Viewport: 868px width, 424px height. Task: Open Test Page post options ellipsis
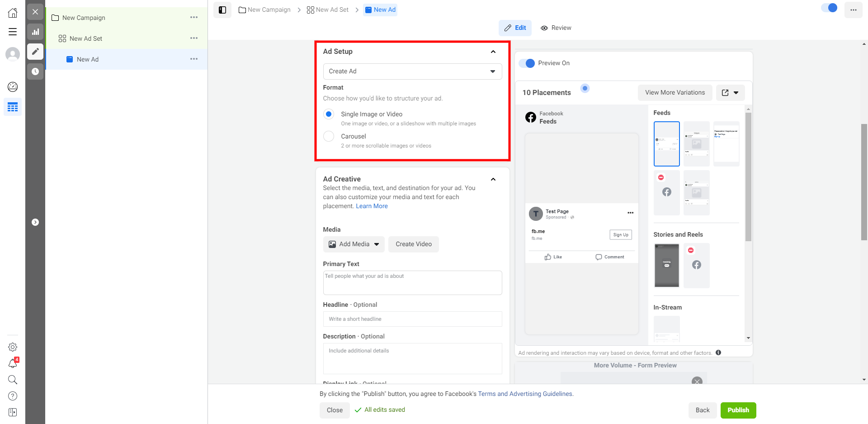630,213
